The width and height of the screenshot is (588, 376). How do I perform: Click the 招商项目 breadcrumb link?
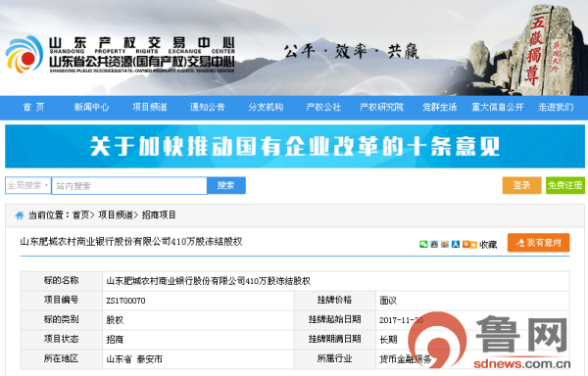(x=159, y=215)
